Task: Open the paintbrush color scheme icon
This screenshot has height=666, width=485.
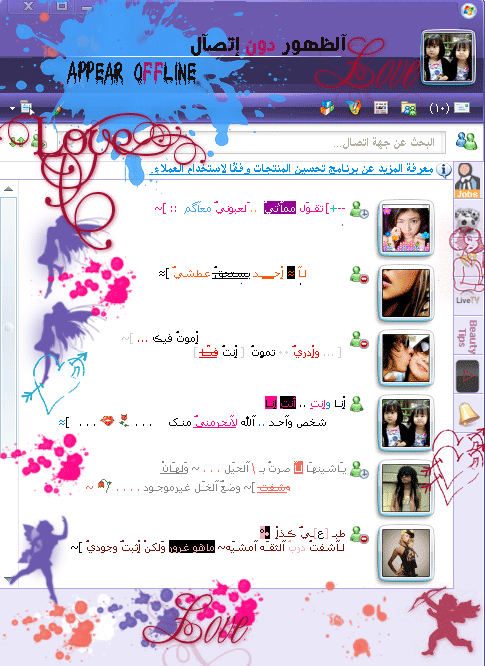Action: 57,110
